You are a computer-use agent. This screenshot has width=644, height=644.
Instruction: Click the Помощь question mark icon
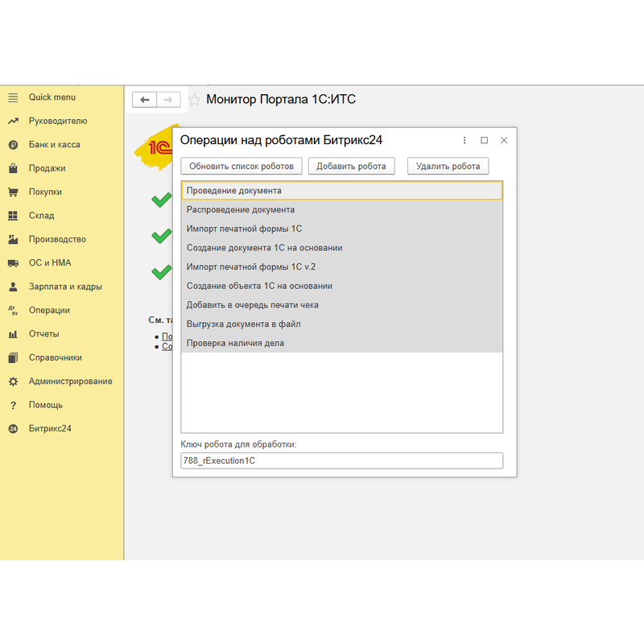(x=13, y=406)
